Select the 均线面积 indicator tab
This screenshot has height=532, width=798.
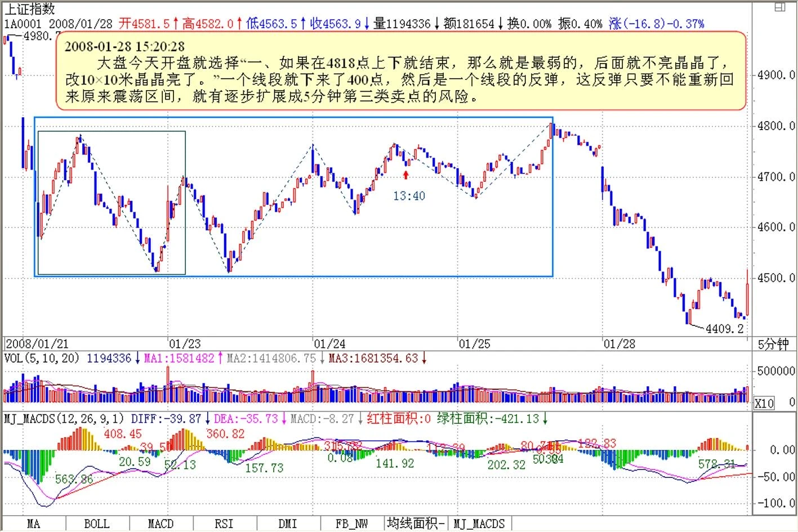coord(416,524)
